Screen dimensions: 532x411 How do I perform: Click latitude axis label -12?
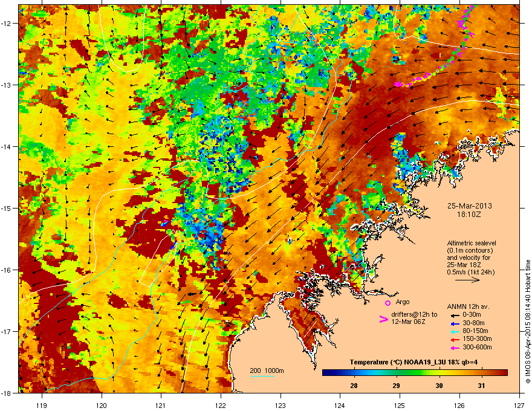point(6,24)
